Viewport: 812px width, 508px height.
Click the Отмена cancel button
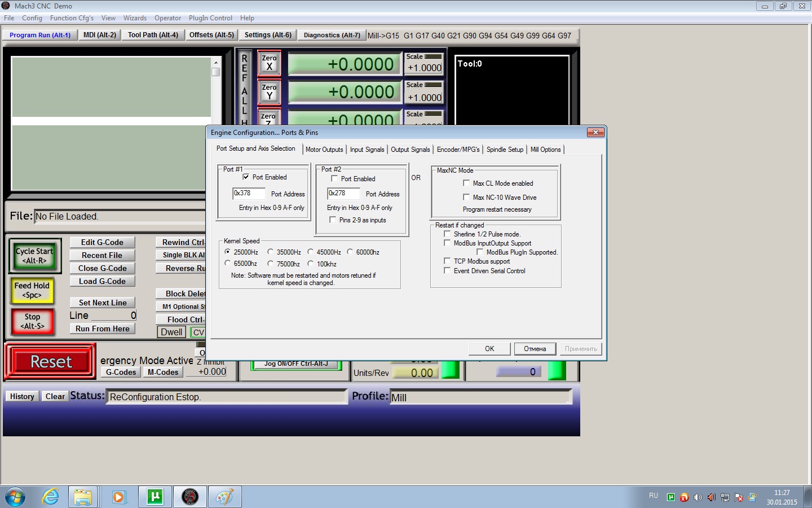(535, 349)
